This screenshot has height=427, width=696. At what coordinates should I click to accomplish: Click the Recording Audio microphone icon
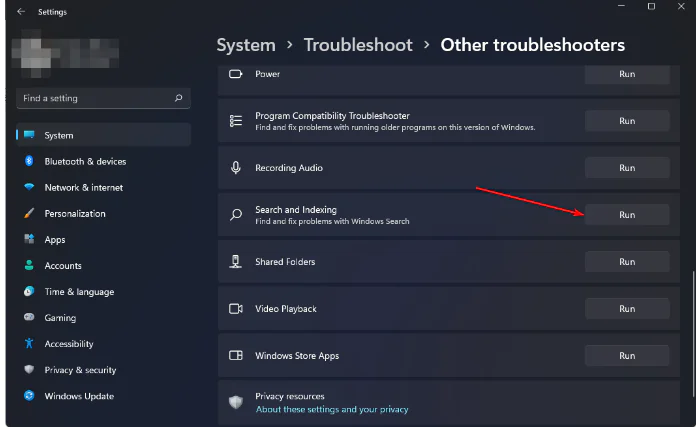(x=236, y=168)
